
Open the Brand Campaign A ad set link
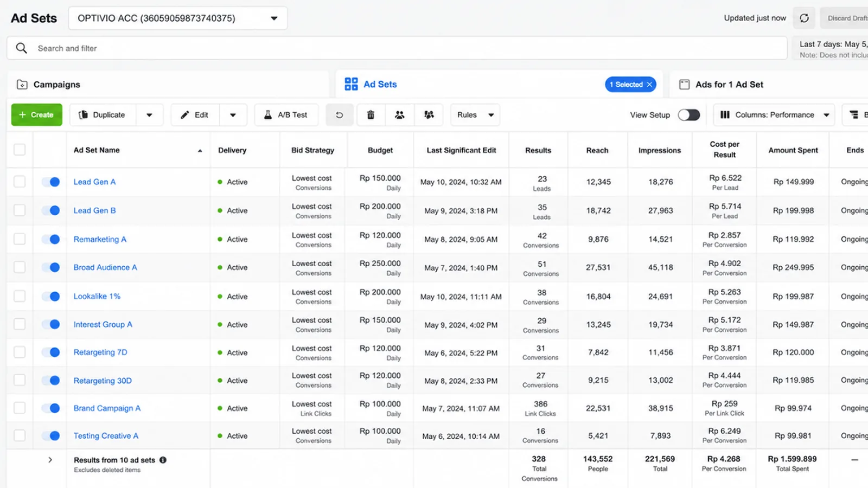(x=107, y=408)
